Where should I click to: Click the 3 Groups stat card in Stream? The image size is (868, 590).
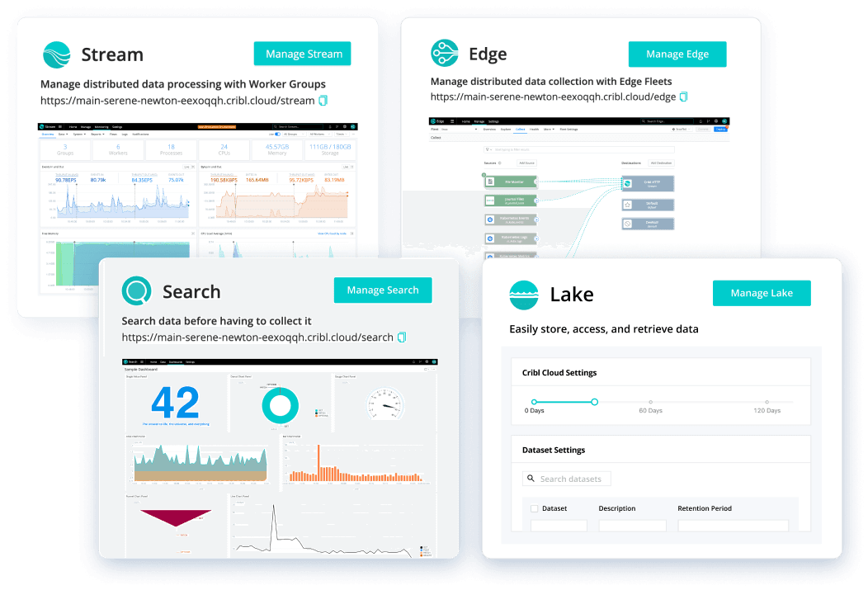[x=65, y=150]
